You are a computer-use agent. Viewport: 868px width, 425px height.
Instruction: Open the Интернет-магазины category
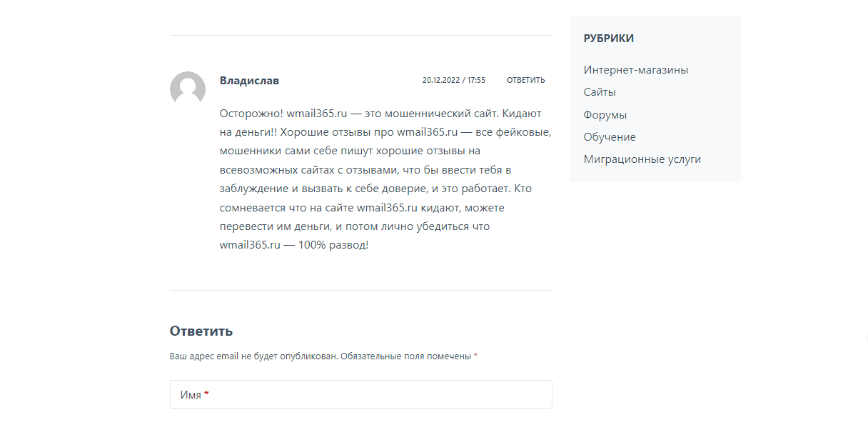635,70
